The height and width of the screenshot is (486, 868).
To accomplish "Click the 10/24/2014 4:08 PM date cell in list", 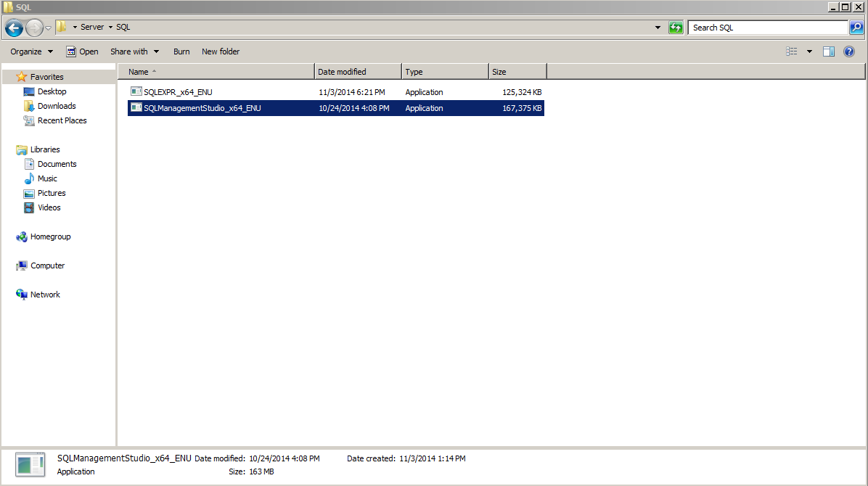I will (x=353, y=108).
